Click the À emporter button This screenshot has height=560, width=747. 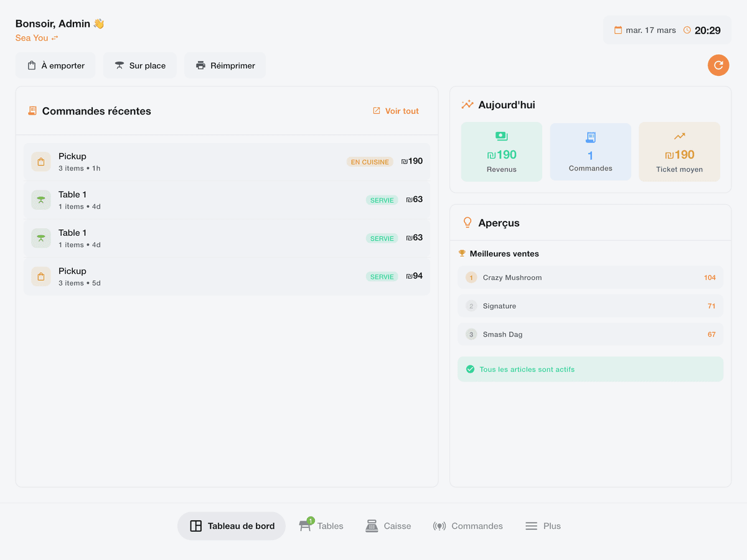[x=55, y=65]
